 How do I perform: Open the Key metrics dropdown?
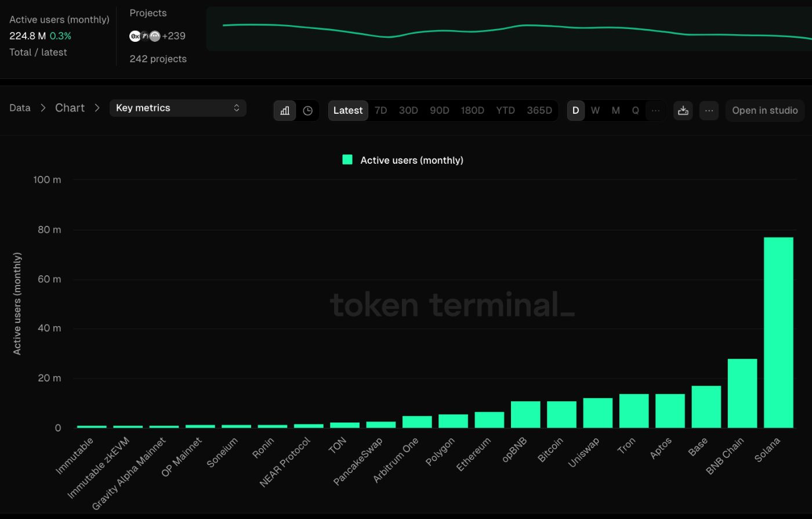point(177,108)
